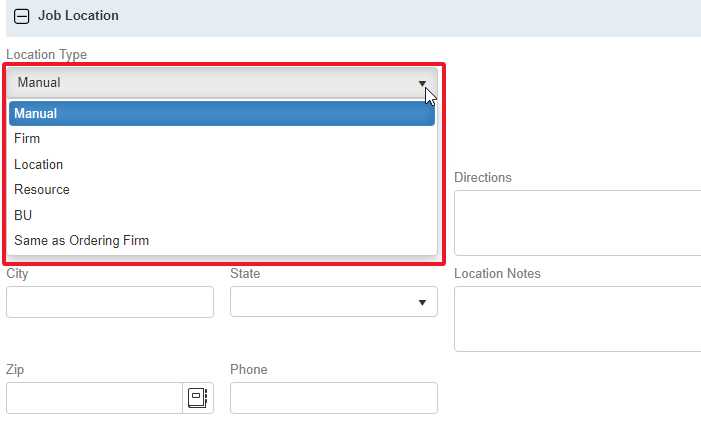The height and width of the screenshot is (425, 701).
Task: Collapse the Job Location section minus icon
Action: pyautogui.click(x=22, y=17)
